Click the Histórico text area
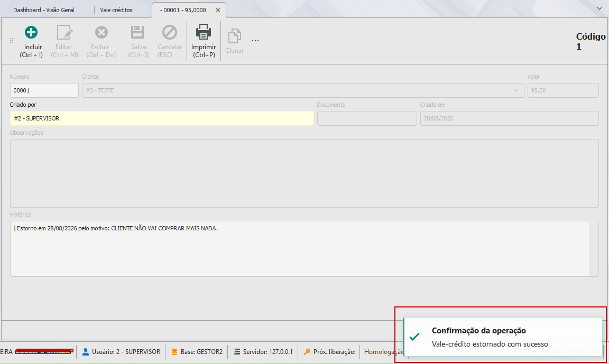This screenshot has width=609, height=364. coord(304,249)
